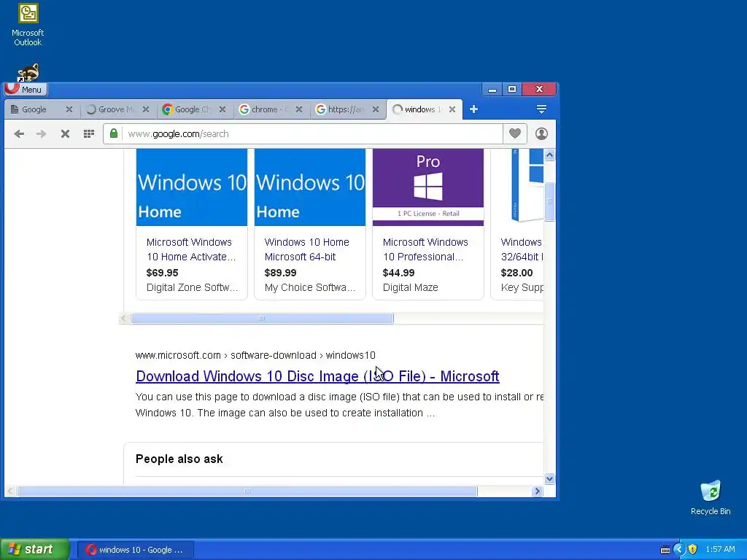Go forward using the forward arrow

pos(42,134)
